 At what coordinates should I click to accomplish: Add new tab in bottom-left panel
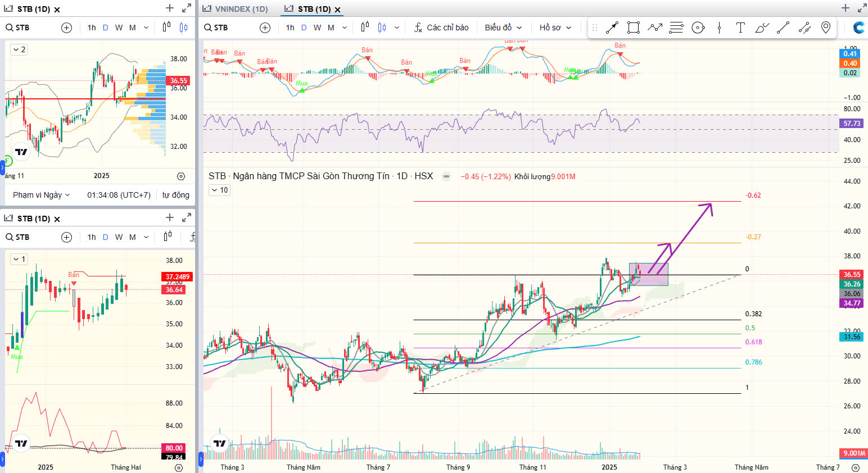click(x=170, y=217)
